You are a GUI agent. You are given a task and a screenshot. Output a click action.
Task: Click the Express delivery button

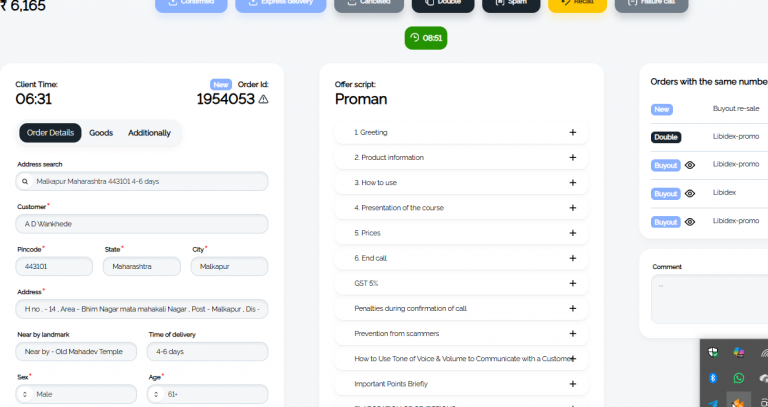click(281, 4)
